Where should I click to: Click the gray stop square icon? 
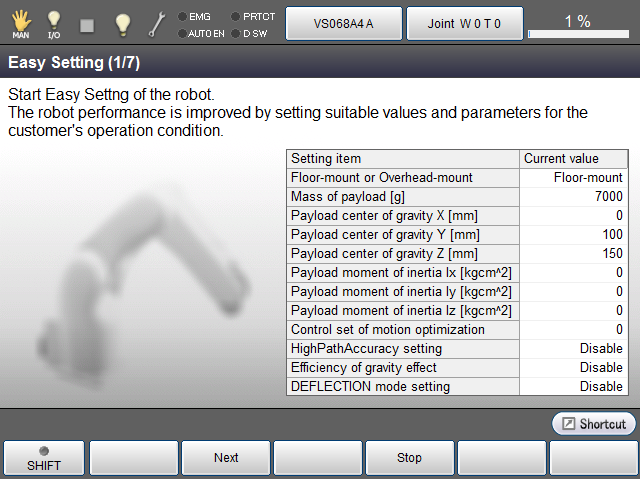click(x=87, y=23)
